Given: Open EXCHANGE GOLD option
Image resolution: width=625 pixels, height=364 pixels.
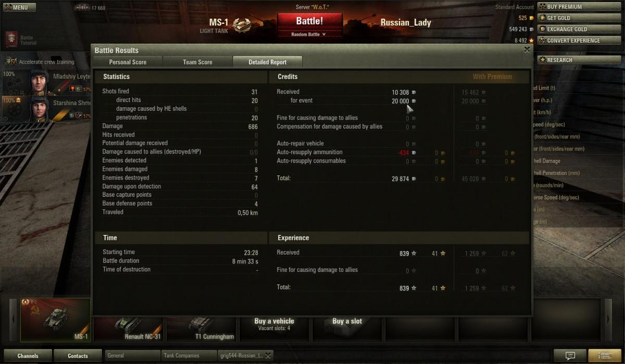Looking at the screenshot, I should coord(568,29).
